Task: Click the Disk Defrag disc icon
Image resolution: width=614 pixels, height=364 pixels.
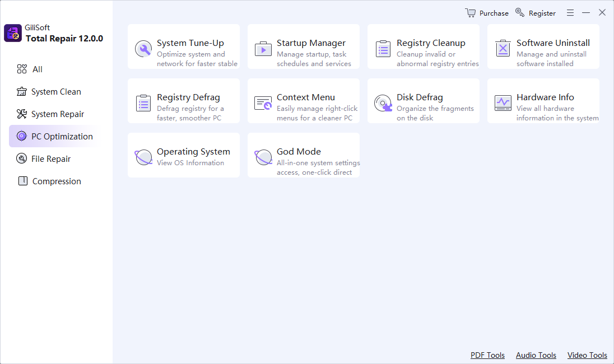Action: pyautogui.click(x=383, y=104)
